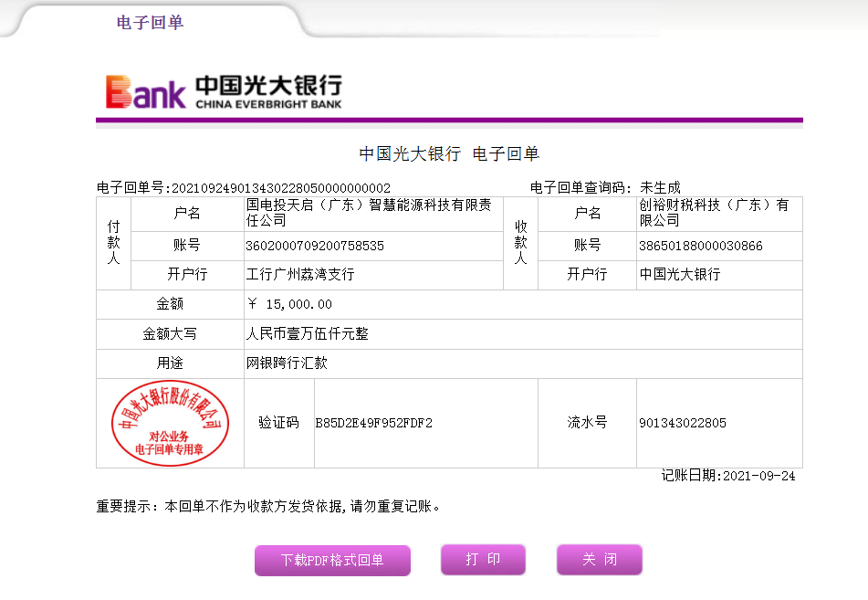Select payee bank 中国光大银行

pos(680,274)
